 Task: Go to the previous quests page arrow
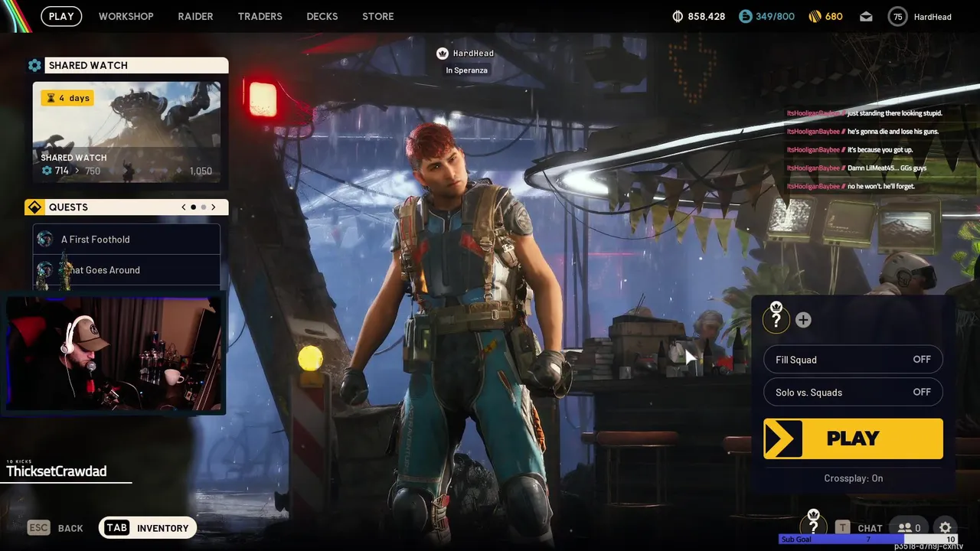click(x=184, y=207)
